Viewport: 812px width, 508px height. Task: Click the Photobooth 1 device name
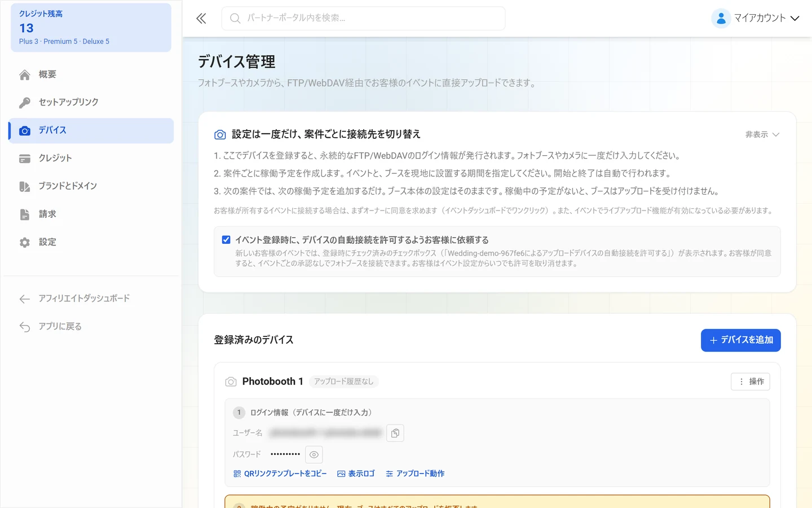273,382
